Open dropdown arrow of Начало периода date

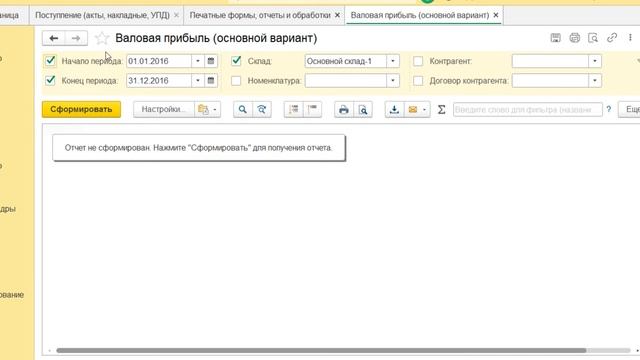[x=198, y=61]
